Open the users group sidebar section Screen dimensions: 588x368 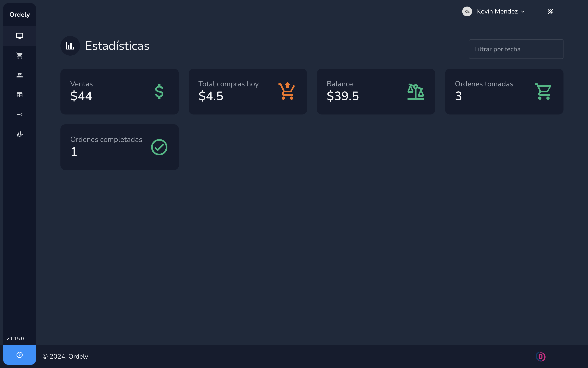[x=19, y=75]
